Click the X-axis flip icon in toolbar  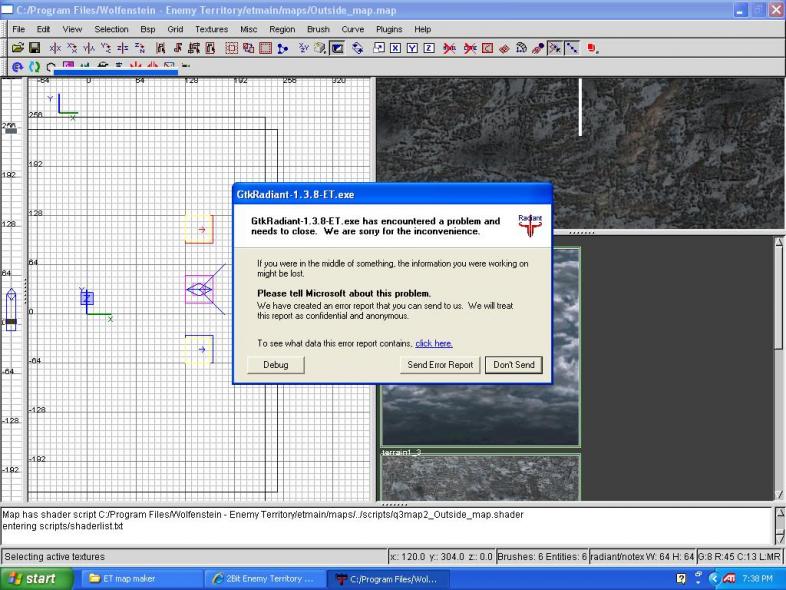tap(54, 48)
